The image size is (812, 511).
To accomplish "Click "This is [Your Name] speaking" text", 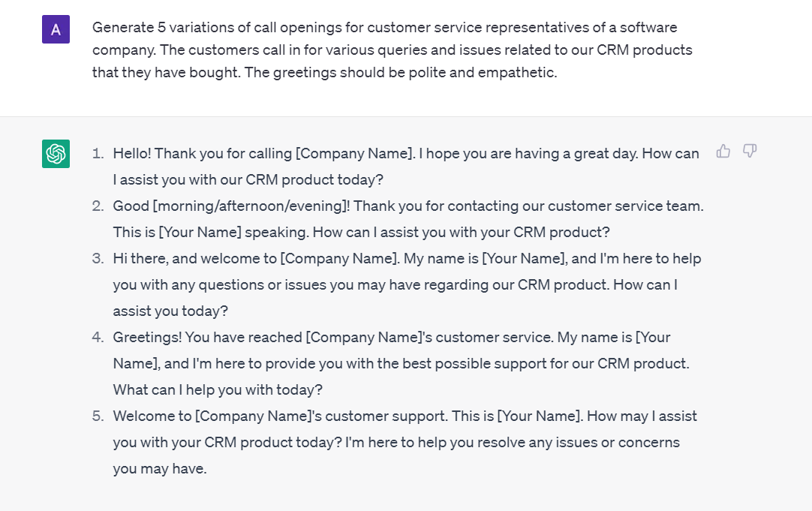I will point(212,232).
